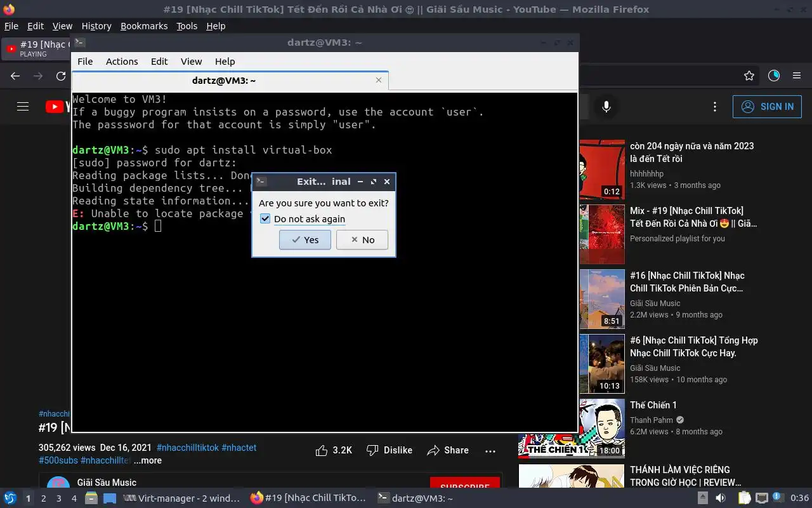This screenshot has height=508, width=812.
Task: Switch to workspace 2
Action: tap(43, 498)
